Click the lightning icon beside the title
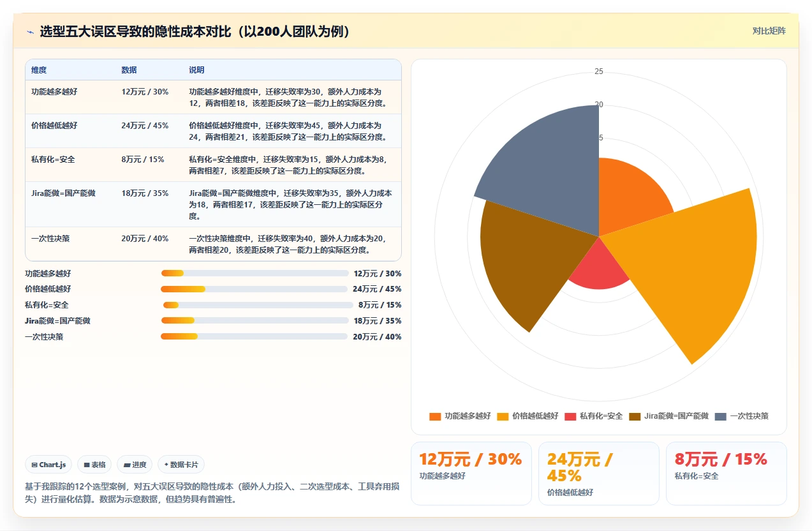Screen dimensions: 812x531 coord(31,31)
